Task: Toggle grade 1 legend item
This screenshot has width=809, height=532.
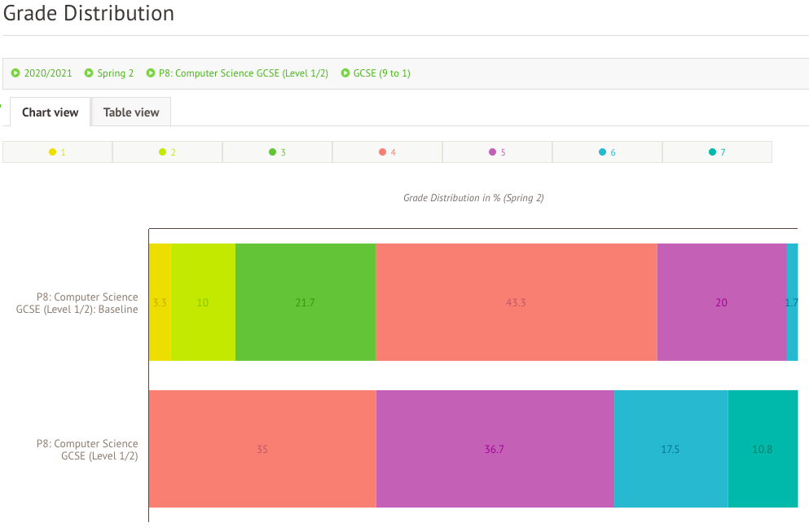Action: pos(57,152)
